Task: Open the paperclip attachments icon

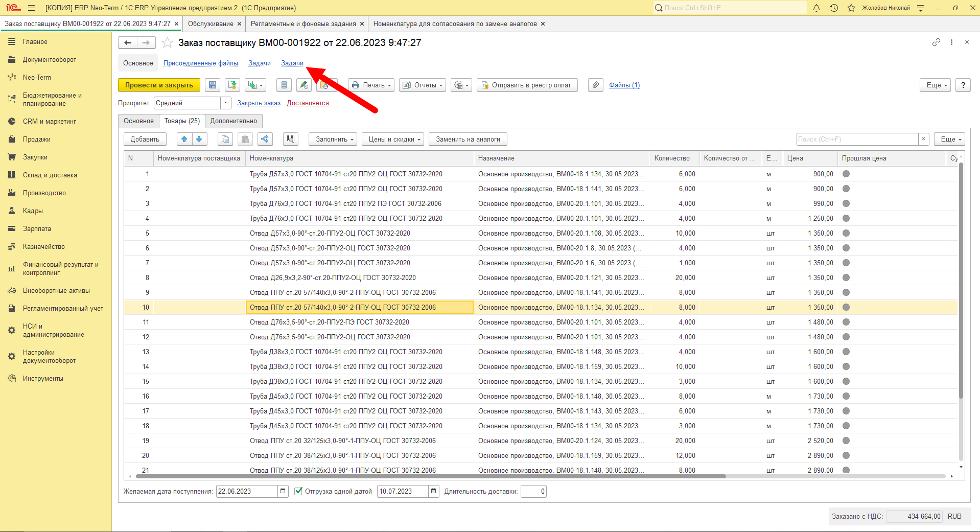Action: coord(596,85)
